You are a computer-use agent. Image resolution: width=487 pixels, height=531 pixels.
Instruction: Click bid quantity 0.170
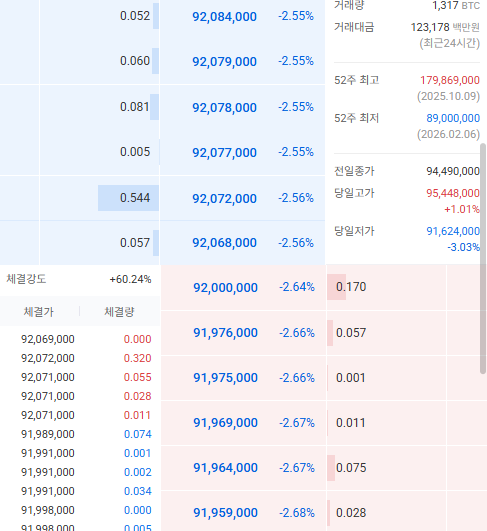351,287
